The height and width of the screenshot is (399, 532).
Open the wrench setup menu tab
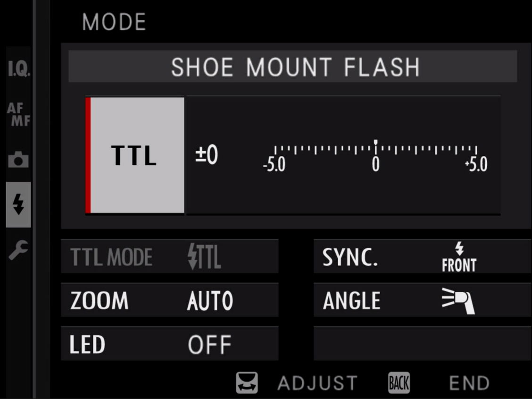point(19,250)
